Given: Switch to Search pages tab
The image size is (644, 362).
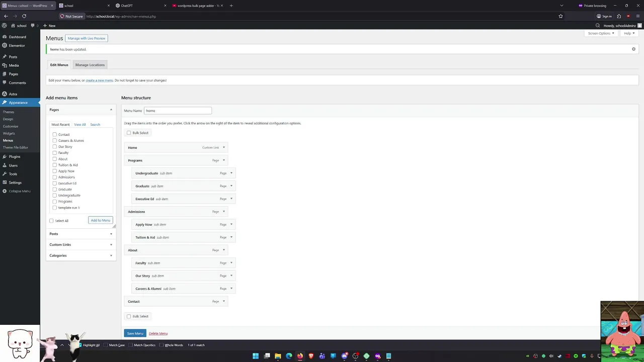Looking at the screenshot, I should (95, 124).
